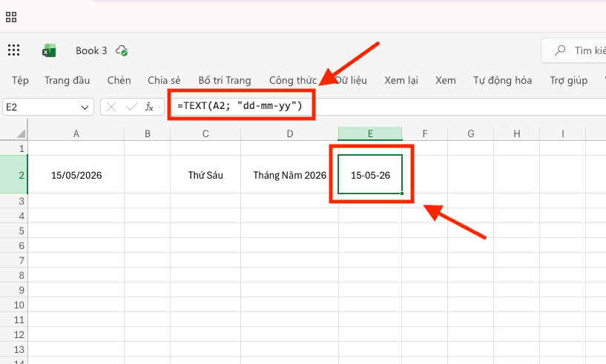Click cell containing 15/05/2026

pos(76,175)
